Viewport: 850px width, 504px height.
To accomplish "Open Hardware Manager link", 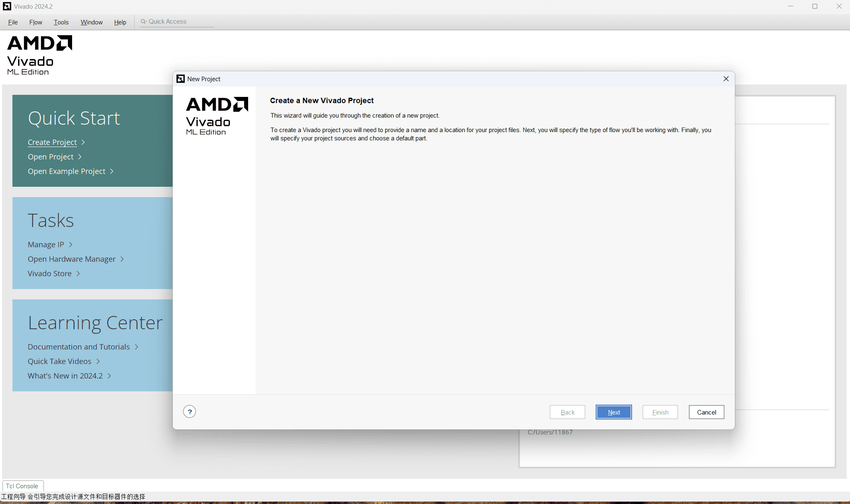I will coord(72,259).
